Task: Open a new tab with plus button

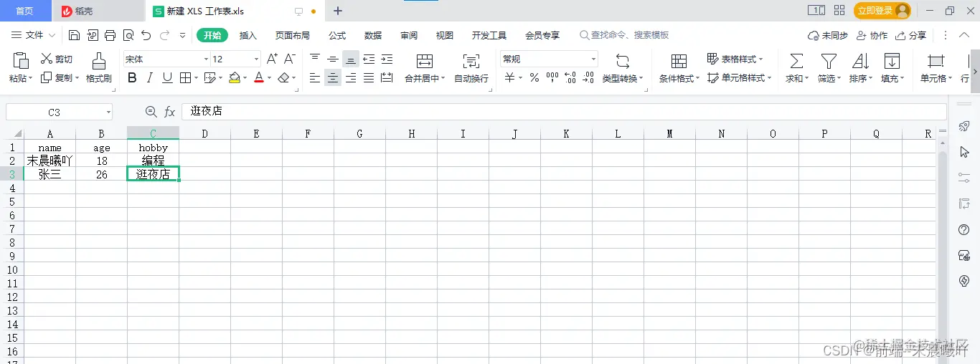Action: (338, 11)
